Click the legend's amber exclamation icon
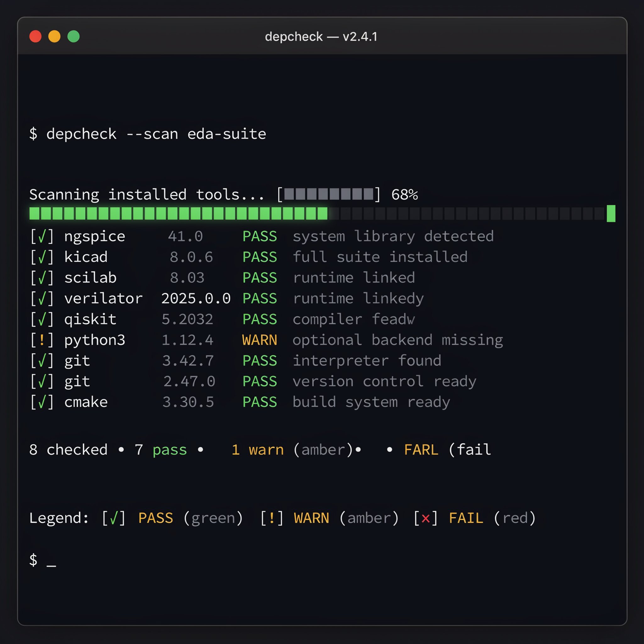This screenshot has width=644, height=644. tap(272, 518)
